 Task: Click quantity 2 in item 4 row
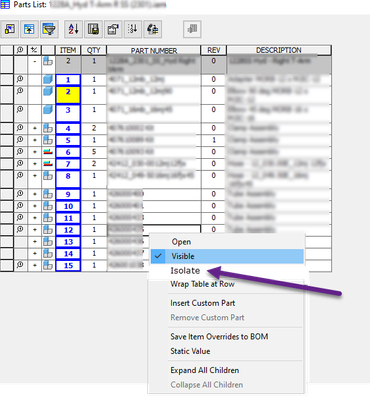[x=94, y=128]
